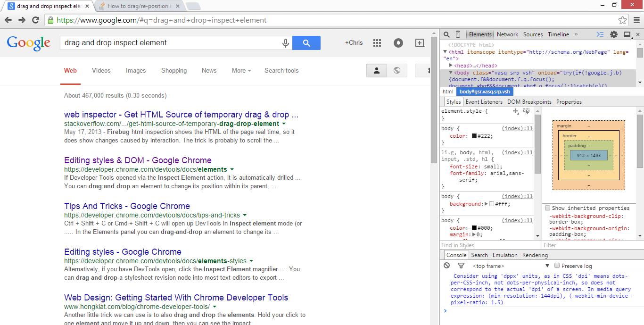Viewport: 644px width, 325px height.
Task: Activate the DevTools inspect element magnifier
Action: 446,34
